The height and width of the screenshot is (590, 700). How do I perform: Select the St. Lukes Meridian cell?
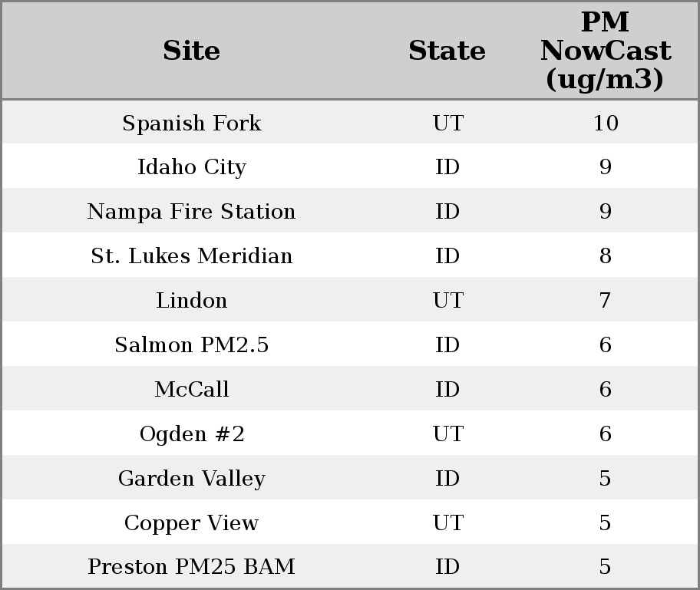(192, 256)
